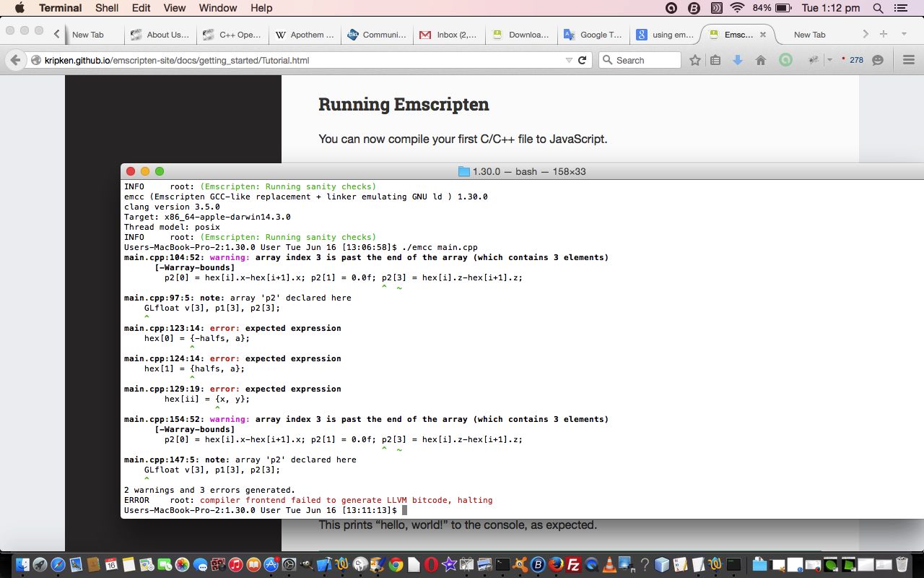Launch Opera from the Dock
Viewport: 924px width, 578px height.
(431, 564)
